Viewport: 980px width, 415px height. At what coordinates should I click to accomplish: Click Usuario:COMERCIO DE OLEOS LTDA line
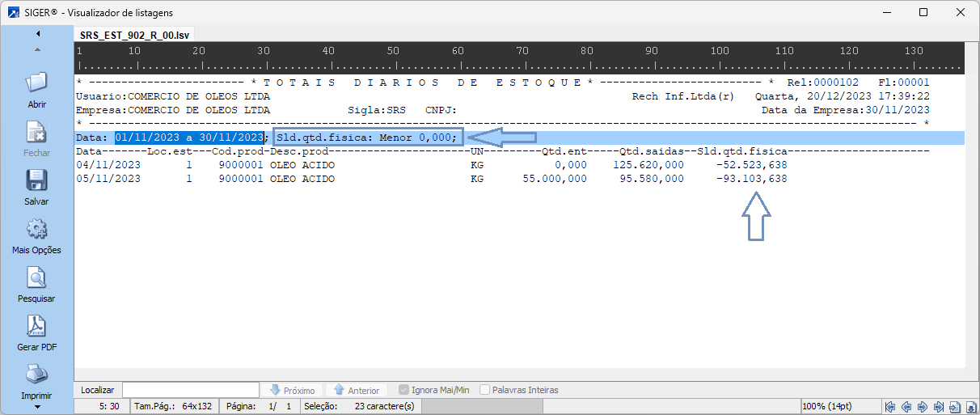pyautogui.click(x=173, y=96)
